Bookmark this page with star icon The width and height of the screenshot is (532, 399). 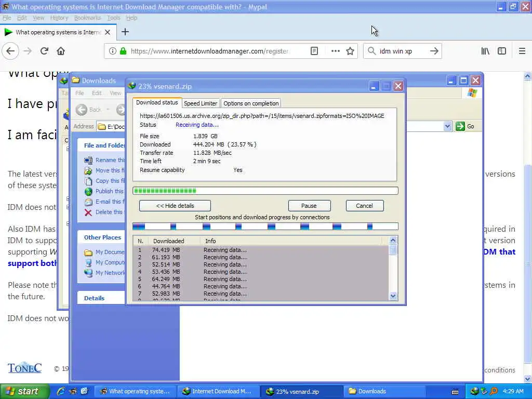(350, 51)
